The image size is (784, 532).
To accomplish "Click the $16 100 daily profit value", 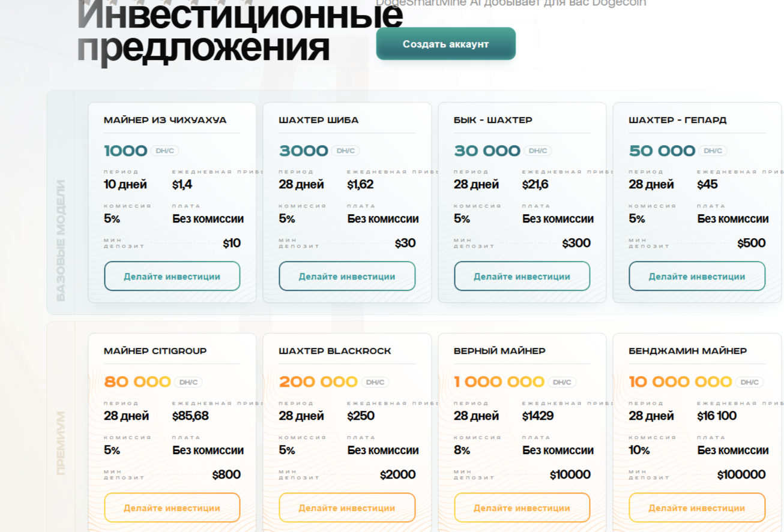I will pos(716,416).
